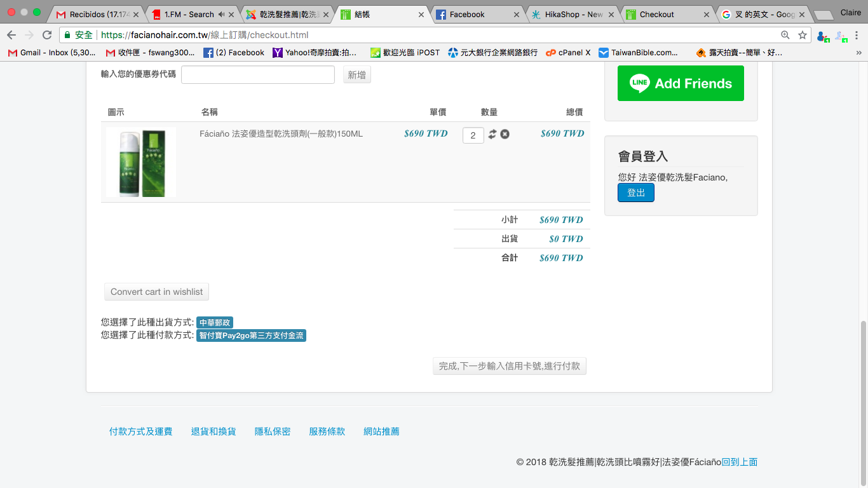This screenshot has height=488, width=868.
Task: Click the 新增 coupon add button
Action: 356,75
